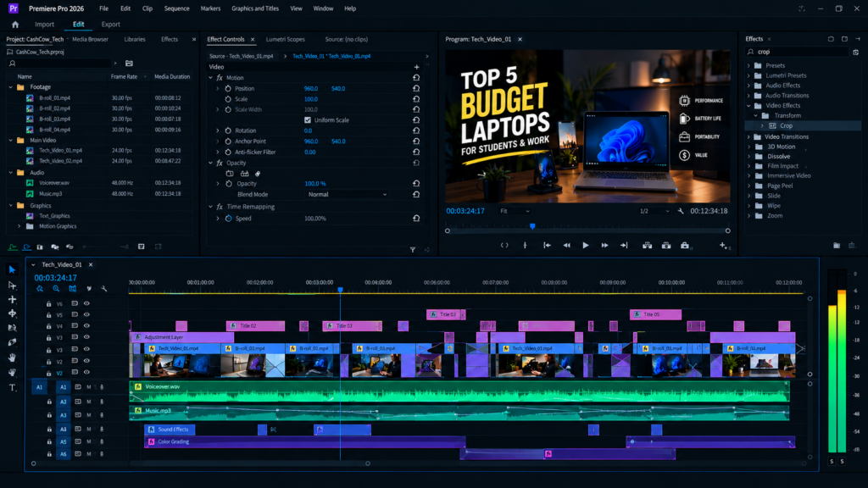This screenshot has height=488, width=868.
Task: Click the timeline timecode 00:03:24:17
Action: click(x=55, y=278)
